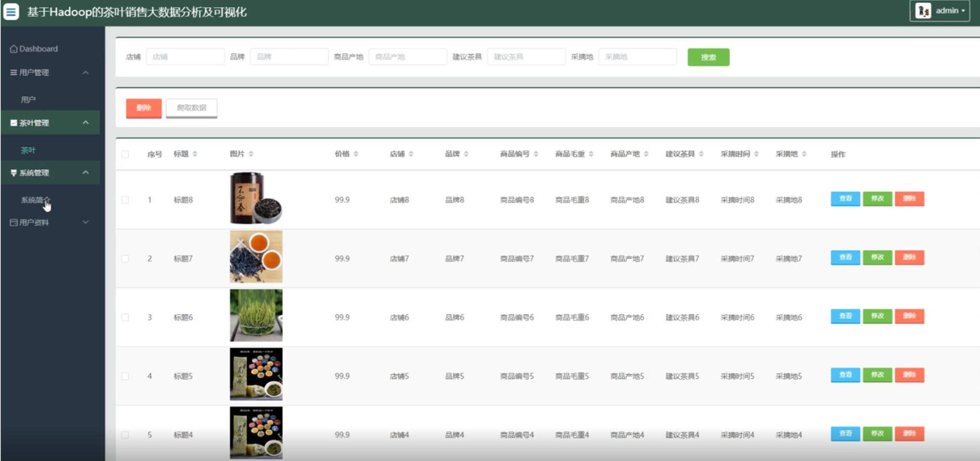
Task: Focus the 商品产地 search field
Action: pos(408,57)
